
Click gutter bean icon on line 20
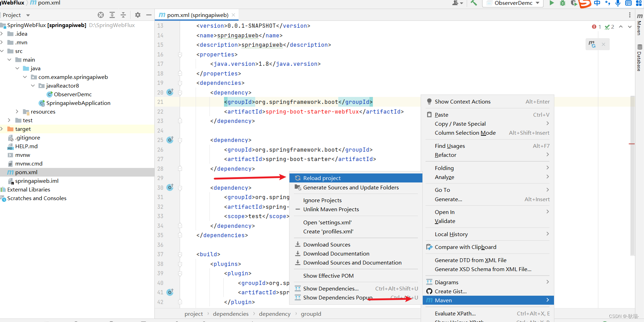coord(170,92)
